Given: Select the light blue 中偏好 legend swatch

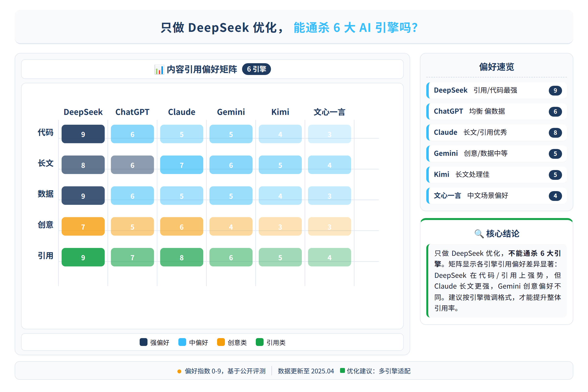Looking at the screenshot, I should [182, 342].
